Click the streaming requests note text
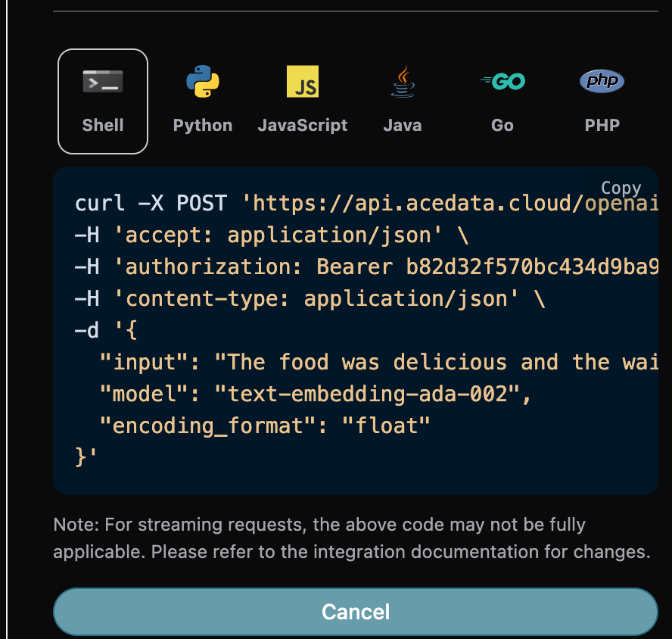This screenshot has width=672, height=639. pyautogui.click(x=352, y=538)
